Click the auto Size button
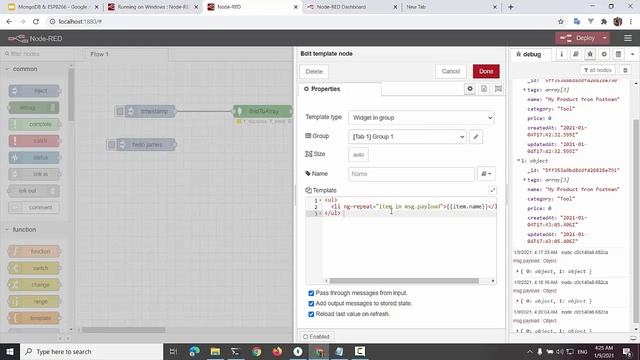The height and width of the screenshot is (360, 640). coord(358,155)
